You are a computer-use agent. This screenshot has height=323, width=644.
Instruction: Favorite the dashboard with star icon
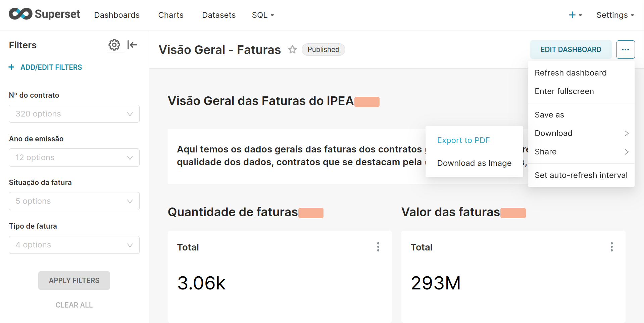[x=292, y=50]
